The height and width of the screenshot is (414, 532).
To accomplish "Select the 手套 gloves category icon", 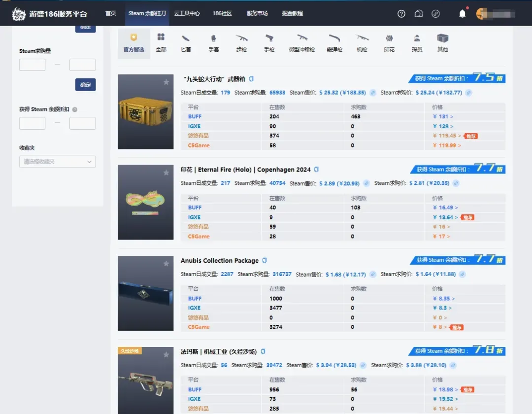I will pyautogui.click(x=213, y=43).
